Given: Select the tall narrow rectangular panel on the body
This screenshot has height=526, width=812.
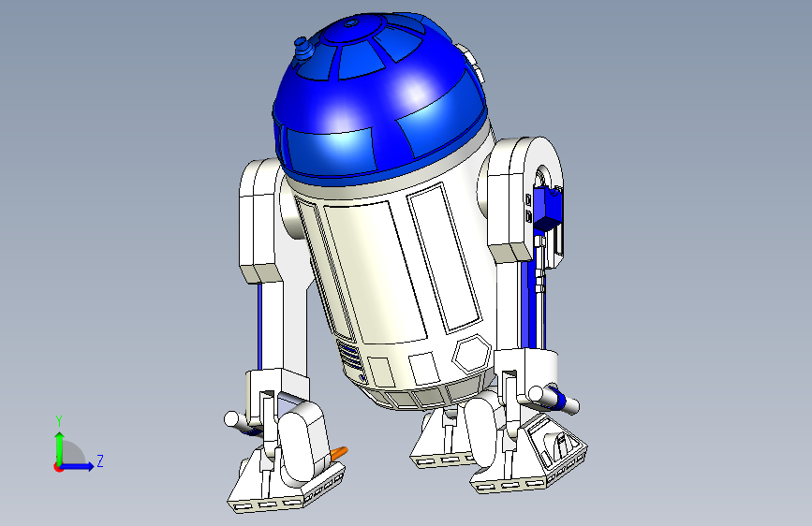Looking at the screenshot, I should (x=445, y=257).
